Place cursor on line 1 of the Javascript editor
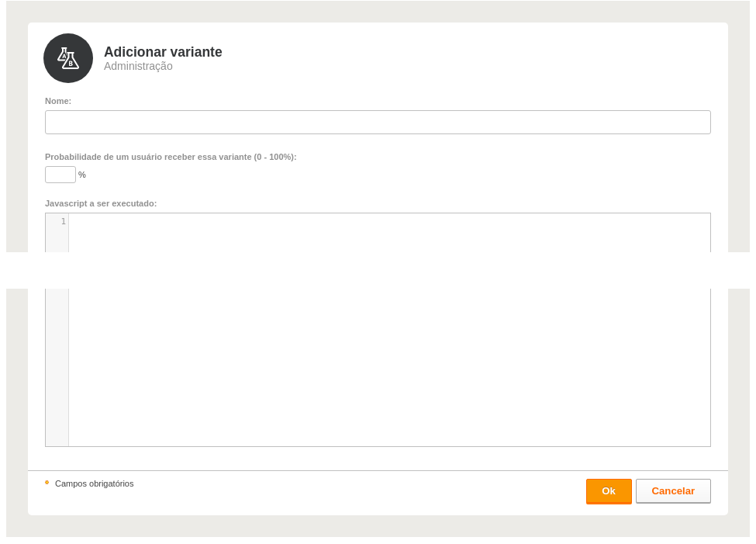Image resolution: width=756 pixels, height=544 pixels. point(389,222)
